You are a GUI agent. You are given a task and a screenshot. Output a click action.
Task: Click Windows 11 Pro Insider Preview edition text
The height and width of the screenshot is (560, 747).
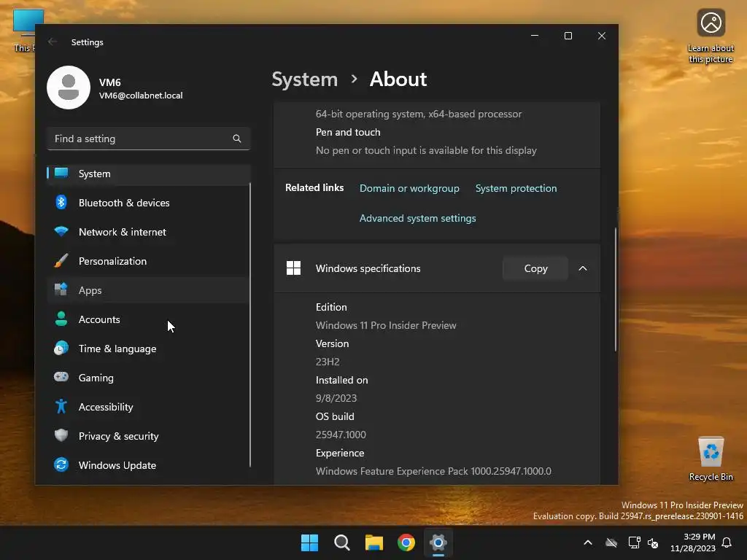386,325
